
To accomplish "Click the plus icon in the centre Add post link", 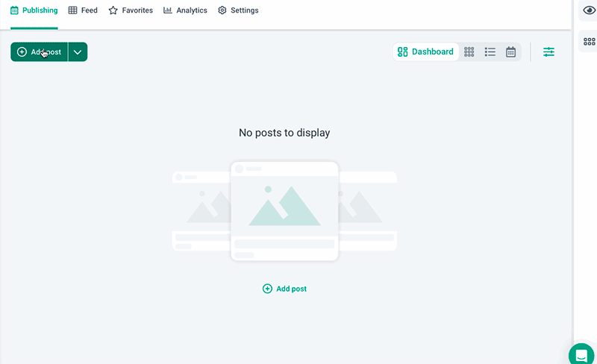I will [x=267, y=289].
